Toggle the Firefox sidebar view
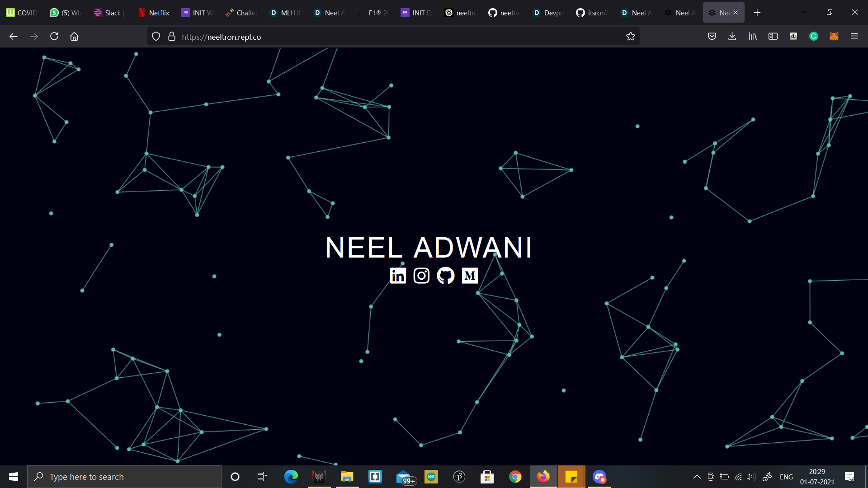868x488 pixels. click(x=773, y=37)
